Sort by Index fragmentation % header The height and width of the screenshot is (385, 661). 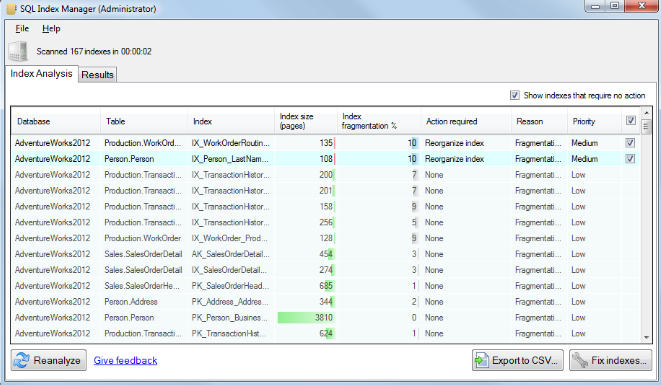click(379, 121)
